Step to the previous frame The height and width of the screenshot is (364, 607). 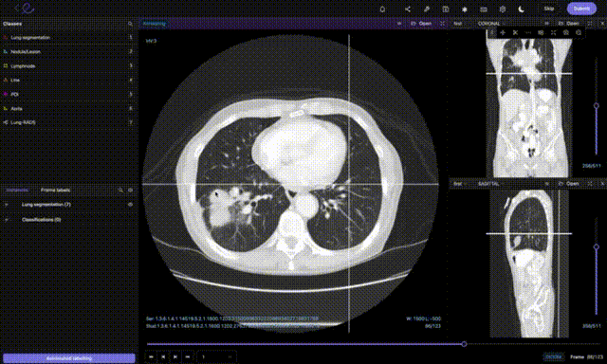pos(163,356)
